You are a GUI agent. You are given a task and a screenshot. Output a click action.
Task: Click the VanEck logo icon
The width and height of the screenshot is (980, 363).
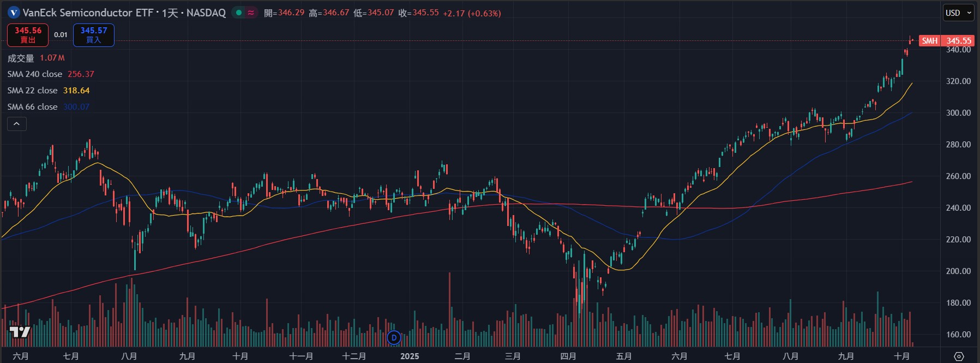point(14,13)
